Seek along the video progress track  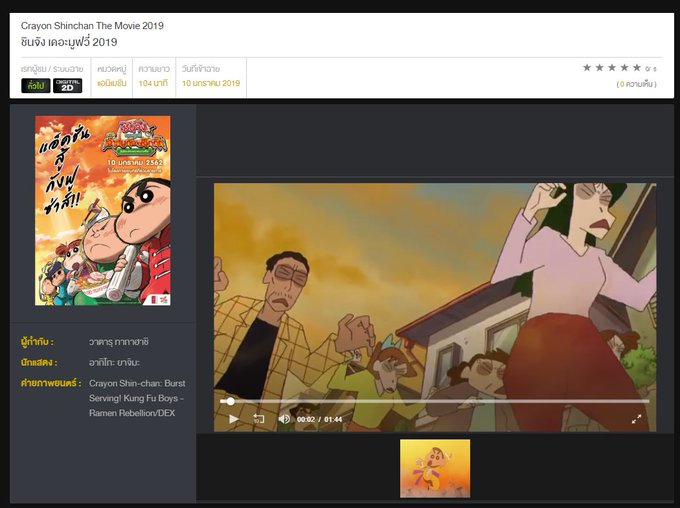coord(435,401)
